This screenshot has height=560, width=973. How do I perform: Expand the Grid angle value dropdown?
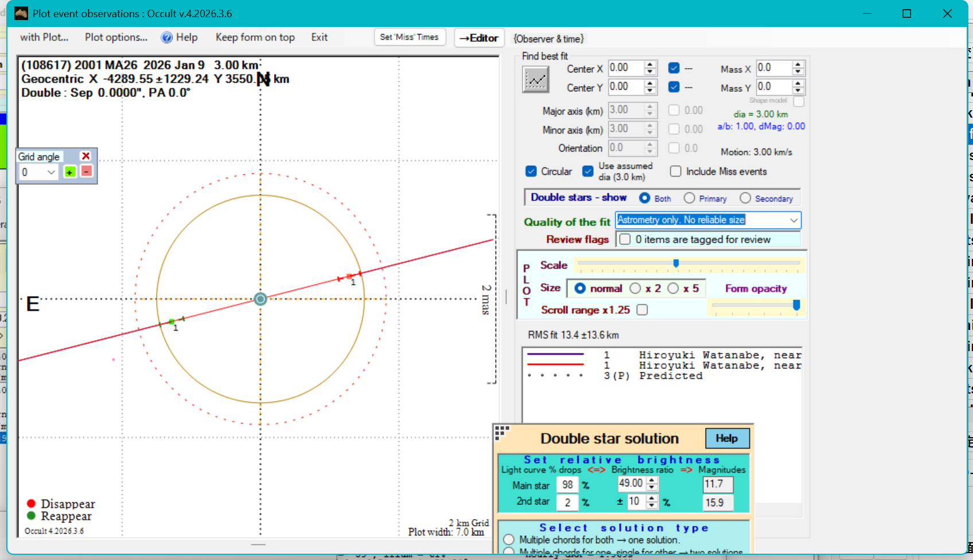coord(51,172)
